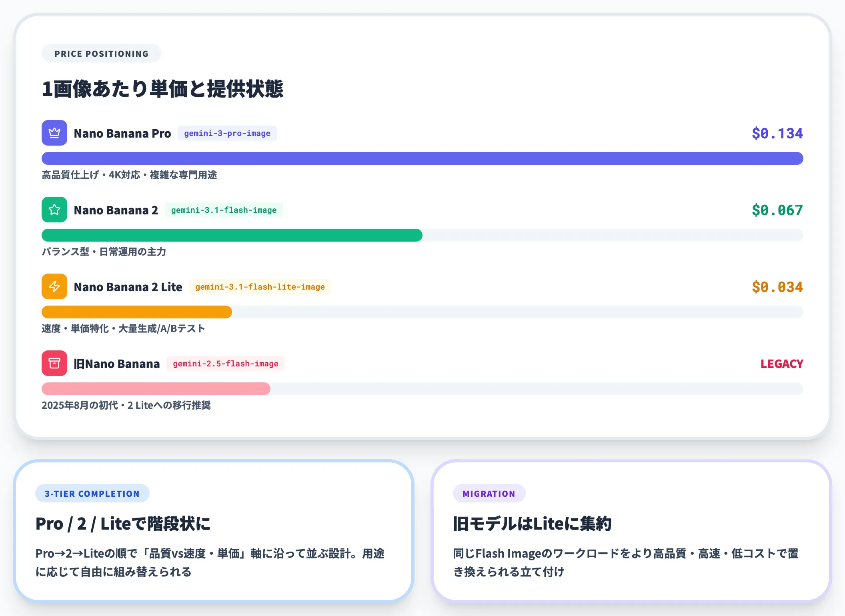Click the description 2025年8月の初代・2 Liteへの移行推奨

click(126, 405)
